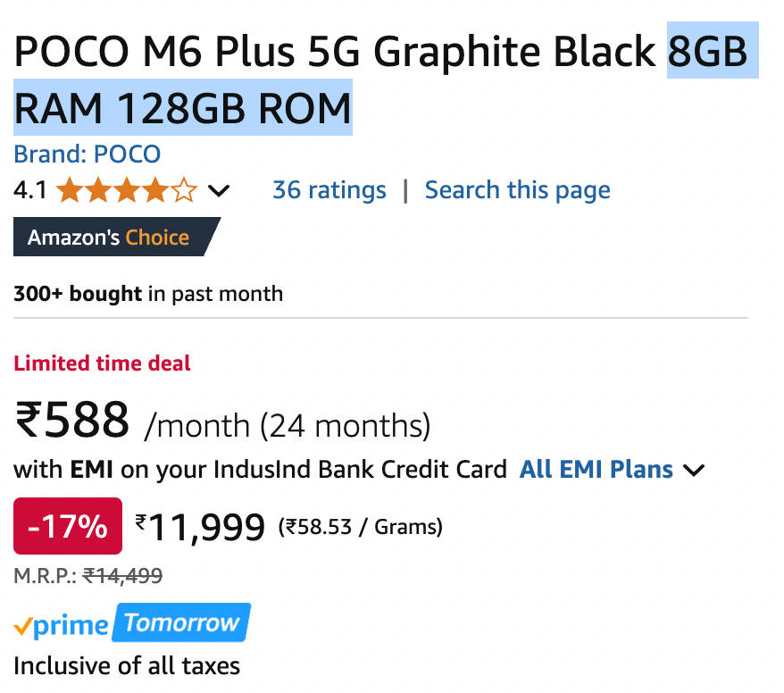784x693 pixels.
Task: Click the ₹588 per month EMI amount
Action: [x=72, y=420]
